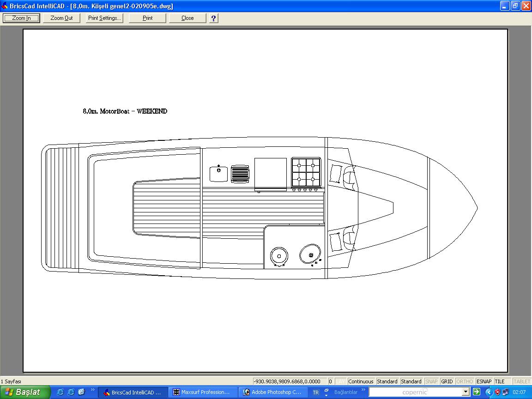The image size is (532, 399).
Task: Click the TR language indicator
Action: tap(316, 392)
